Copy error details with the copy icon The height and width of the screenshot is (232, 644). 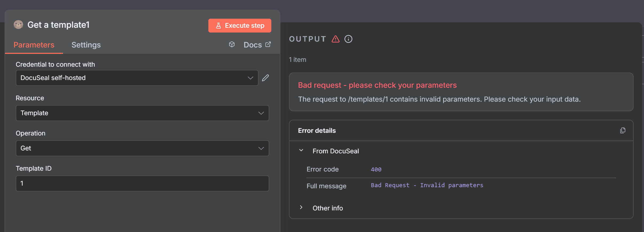623,130
